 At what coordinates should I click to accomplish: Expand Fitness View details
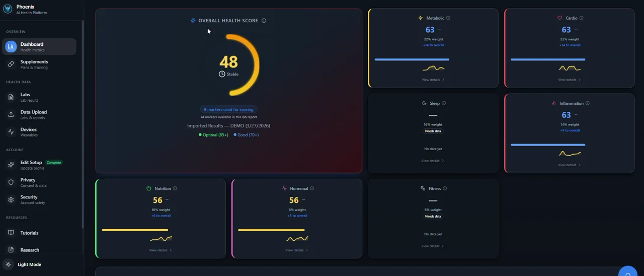[433, 246]
